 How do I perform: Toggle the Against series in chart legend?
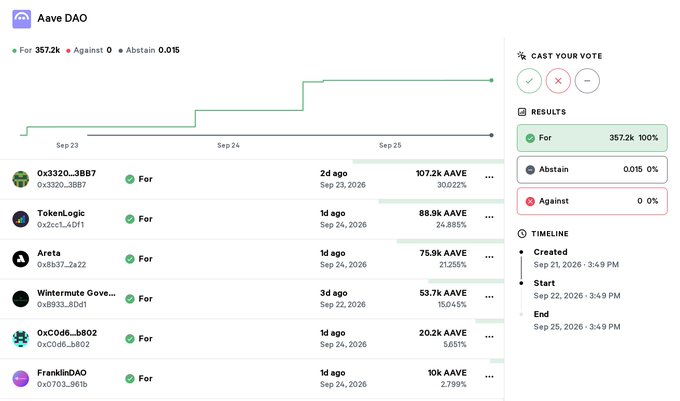click(x=89, y=50)
